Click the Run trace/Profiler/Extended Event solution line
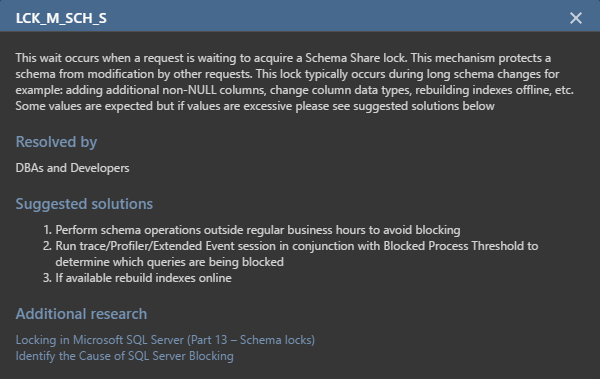 (297, 246)
